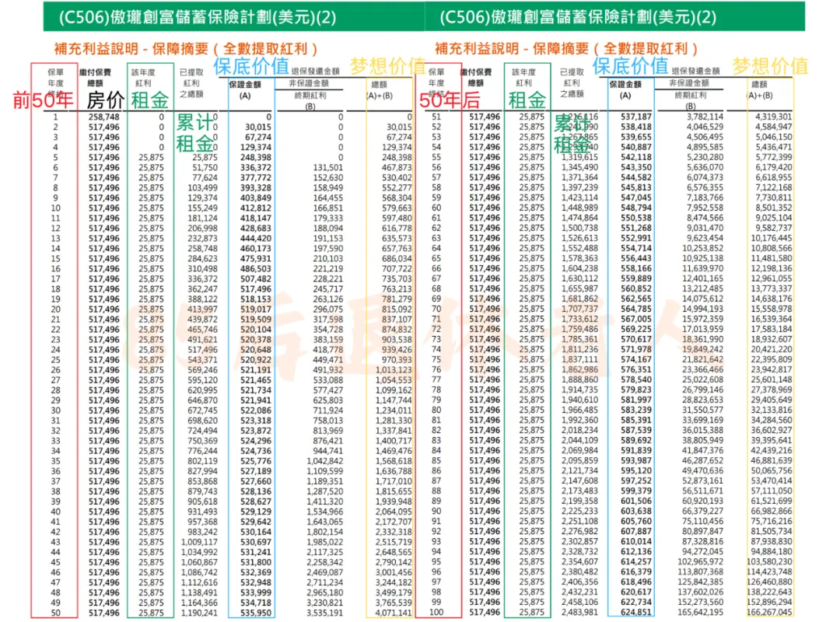The width and height of the screenshot is (840, 622).
Task: Select the red annotation text 50年后
Action: (449, 100)
